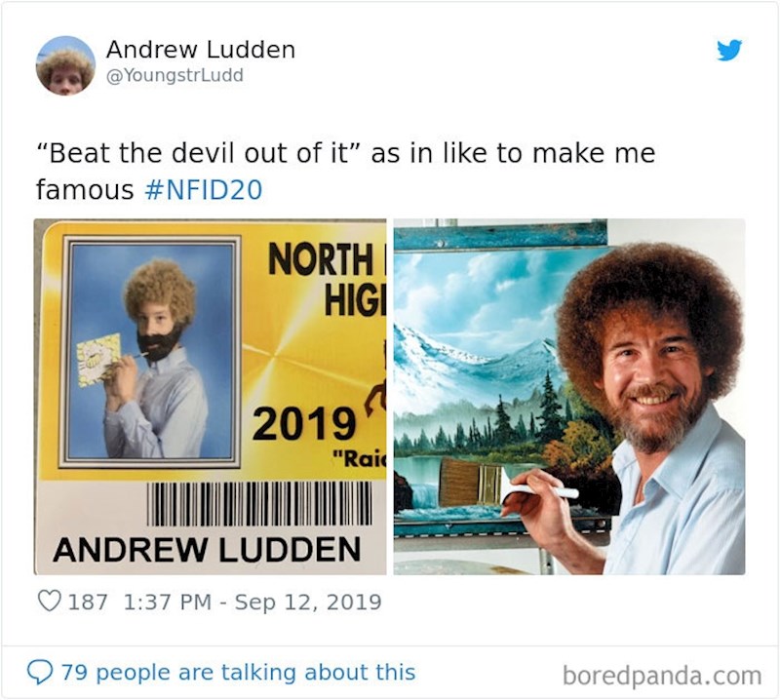Open "79 people are talking about this"
The width and height of the screenshot is (780, 700).
pyautogui.click(x=238, y=672)
